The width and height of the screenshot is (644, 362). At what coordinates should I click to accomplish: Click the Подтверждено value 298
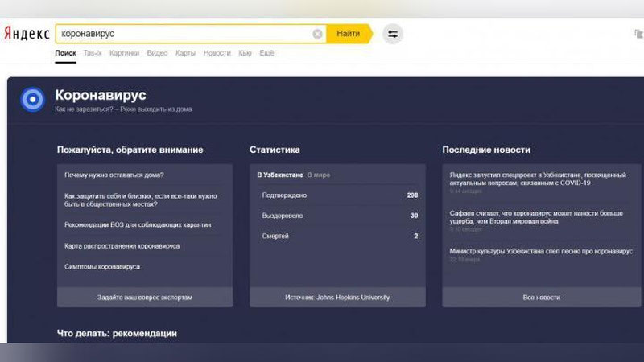pyautogui.click(x=412, y=195)
